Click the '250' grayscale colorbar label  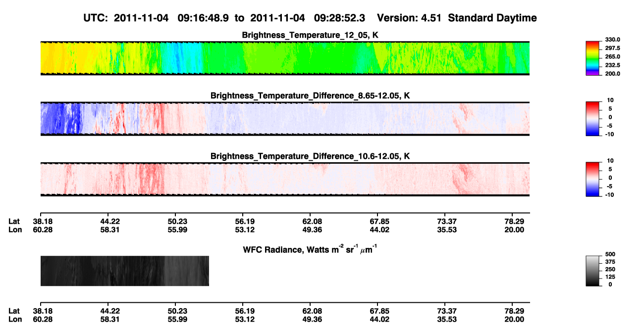pos(610,270)
